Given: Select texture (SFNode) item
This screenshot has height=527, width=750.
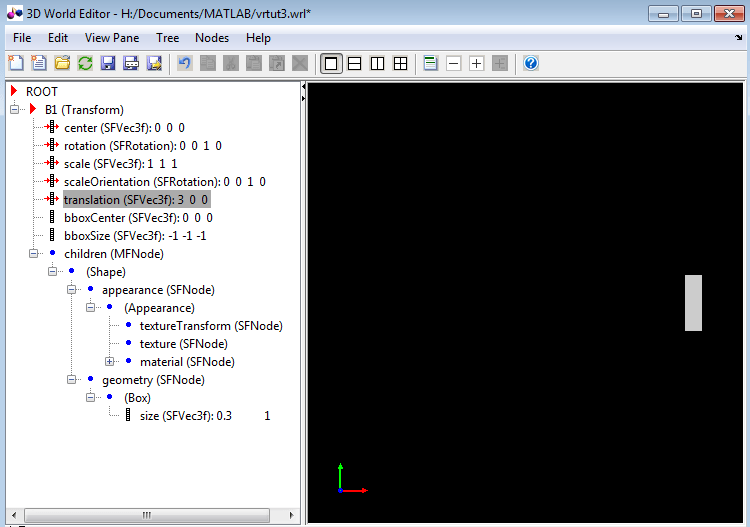Looking at the screenshot, I should 184,344.
